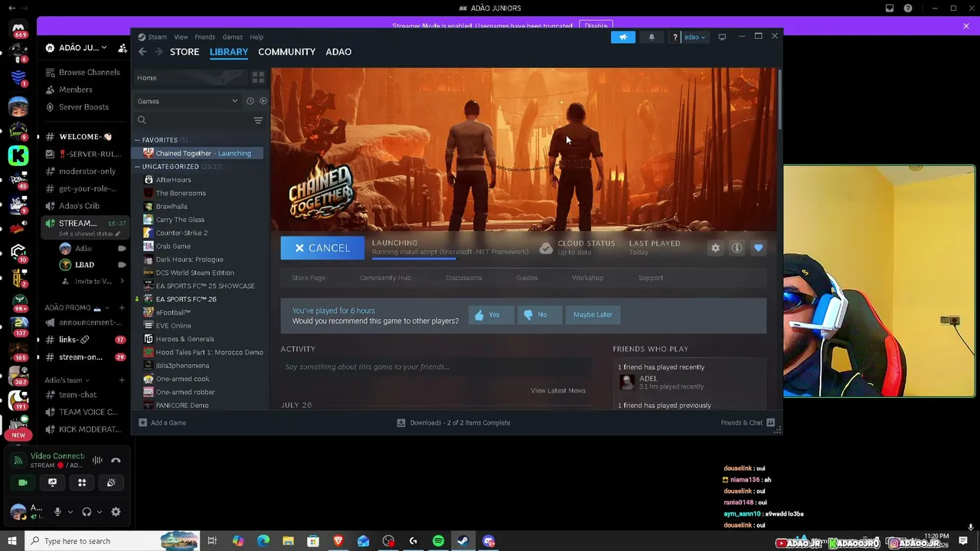Click Add a Game in Steam

[162, 422]
